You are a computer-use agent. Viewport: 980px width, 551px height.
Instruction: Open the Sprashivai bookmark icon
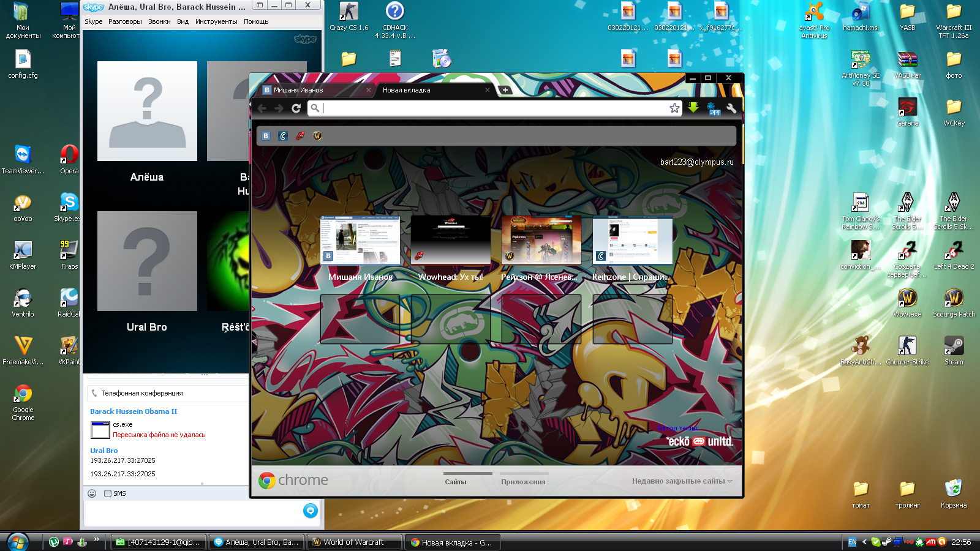tap(283, 136)
